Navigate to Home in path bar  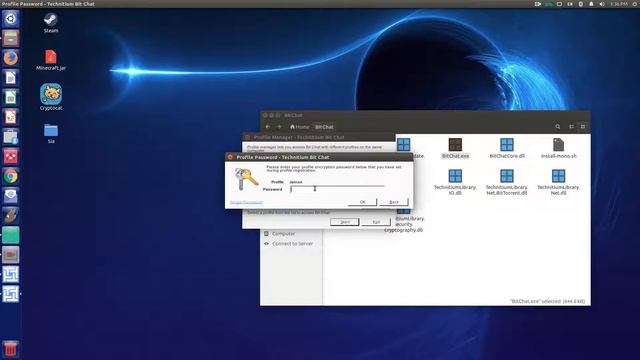pyautogui.click(x=300, y=127)
